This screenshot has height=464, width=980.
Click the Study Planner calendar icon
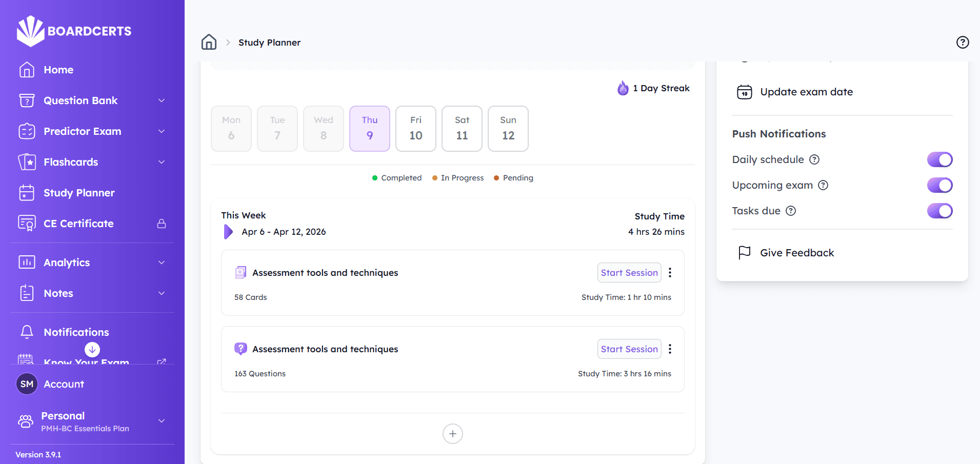click(x=26, y=193)
